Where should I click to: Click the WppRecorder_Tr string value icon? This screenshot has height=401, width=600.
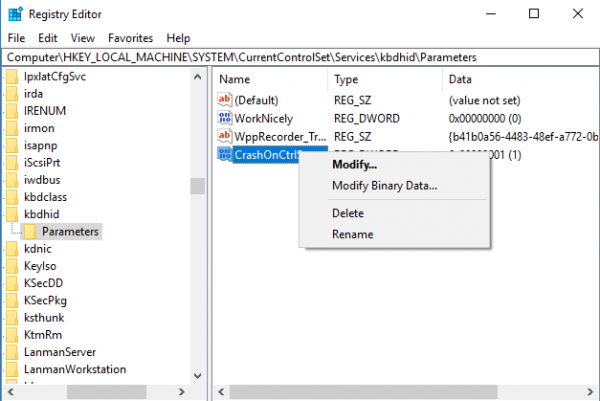coord(224,136)
